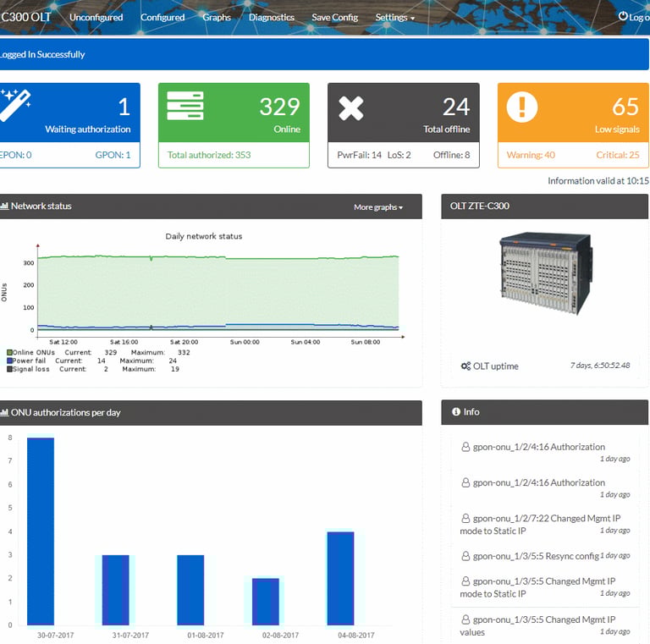Screen dimensions: 650x644
Task: Click LoS: 2 link
Action: [399, 155]
